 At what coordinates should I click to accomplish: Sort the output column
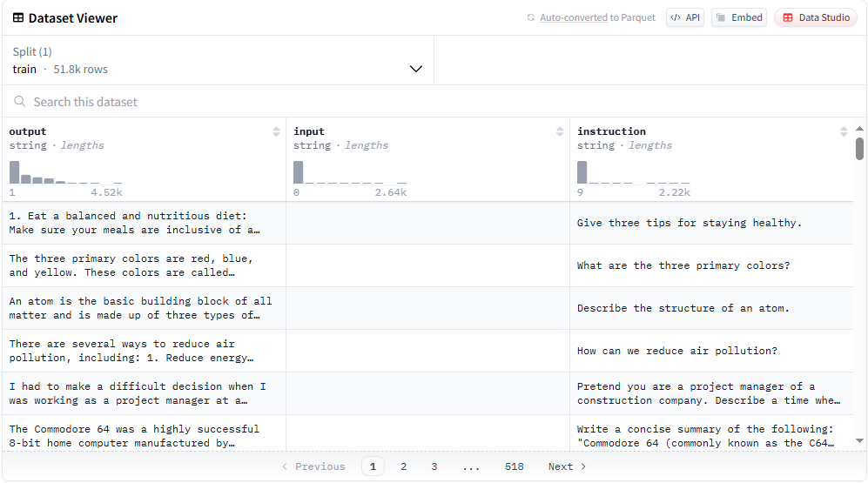coord(277,131)
